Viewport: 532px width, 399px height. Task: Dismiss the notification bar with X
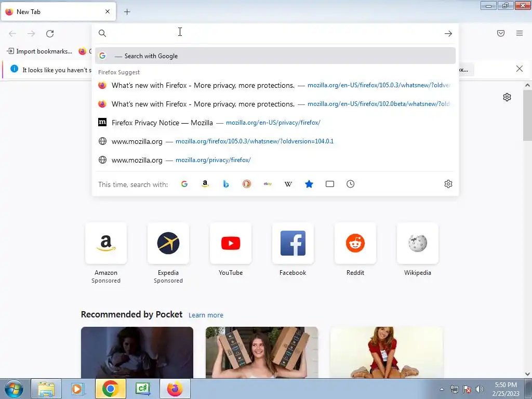tap(519, 69)
